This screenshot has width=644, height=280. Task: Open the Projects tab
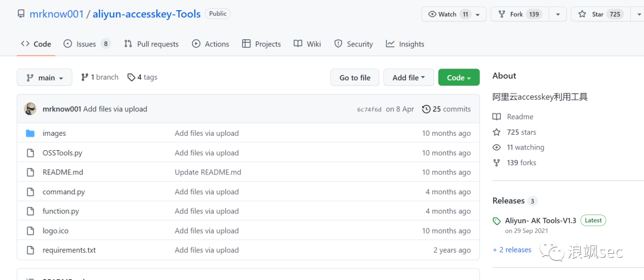pos(261,44)
